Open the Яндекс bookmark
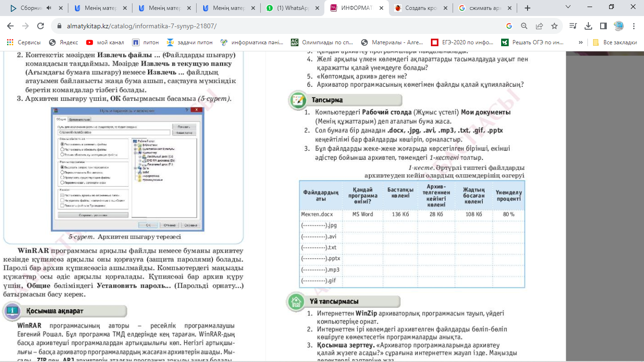The width and height of the screenshot is (644, 362). [67, 42]
